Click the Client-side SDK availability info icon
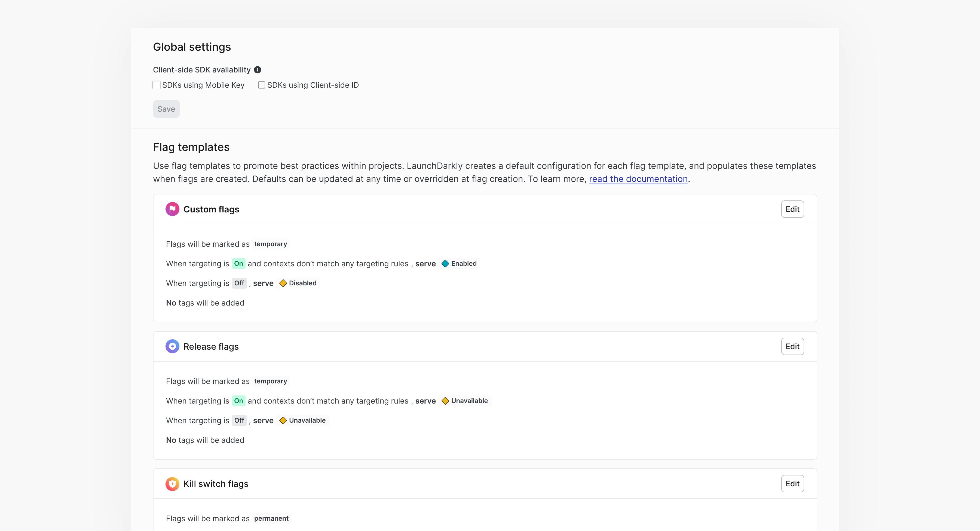 (x=258, y=70)
